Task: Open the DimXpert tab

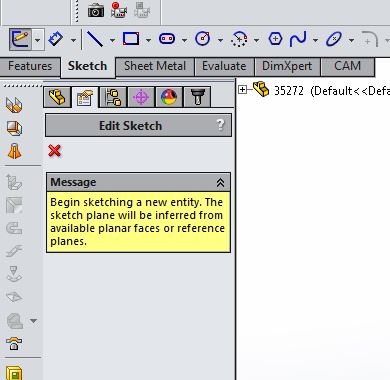Action: (287, 66)
